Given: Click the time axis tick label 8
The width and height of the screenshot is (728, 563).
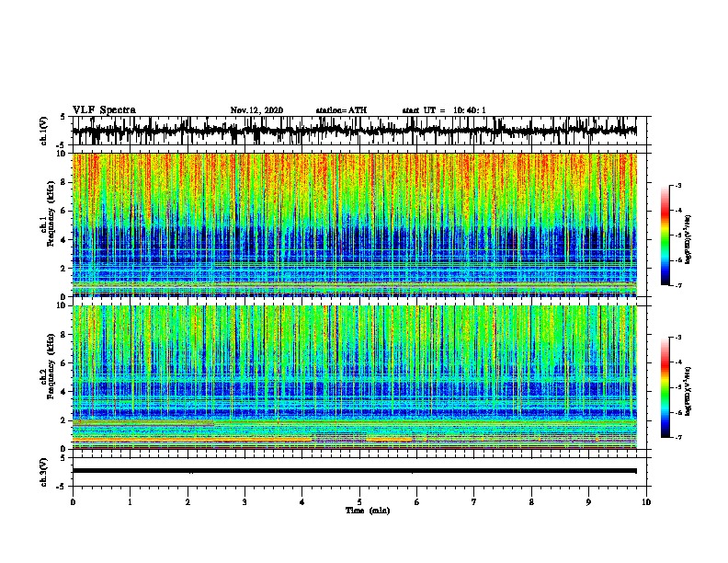Looking at the screenshot, I should click(x=531, y=501).
